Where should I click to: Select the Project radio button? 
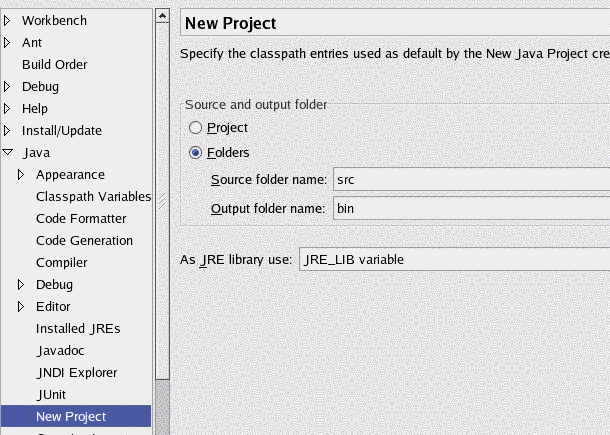[196, 128]
